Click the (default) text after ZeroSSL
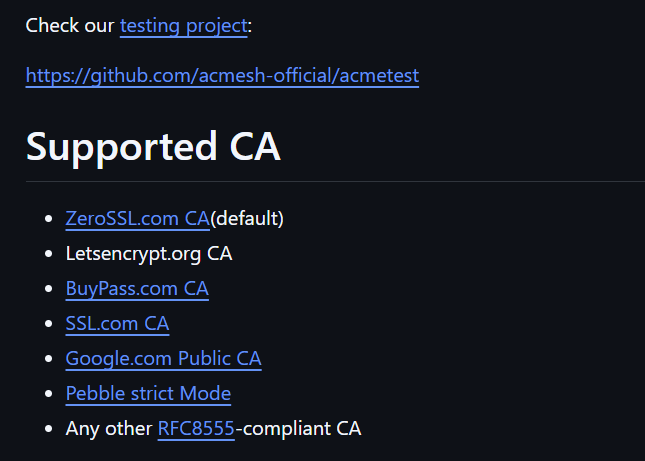 (x=247, y=218)
